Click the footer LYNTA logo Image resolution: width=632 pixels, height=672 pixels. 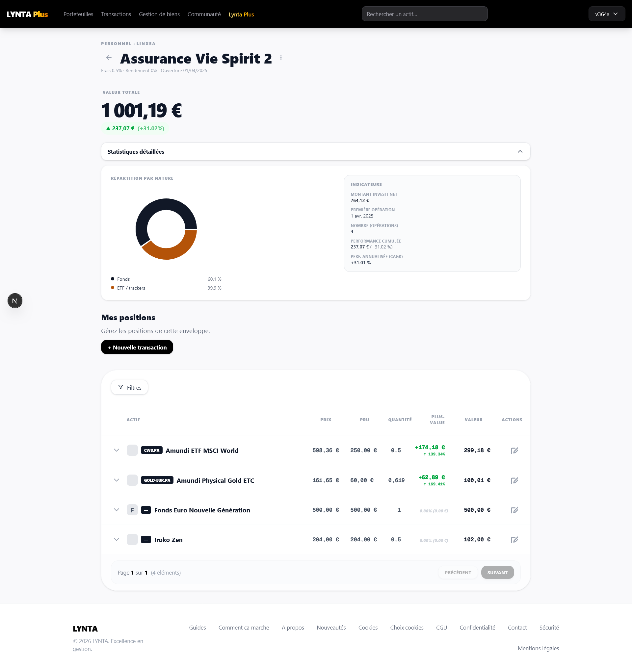pyautogui.click(x=85, y=629)
